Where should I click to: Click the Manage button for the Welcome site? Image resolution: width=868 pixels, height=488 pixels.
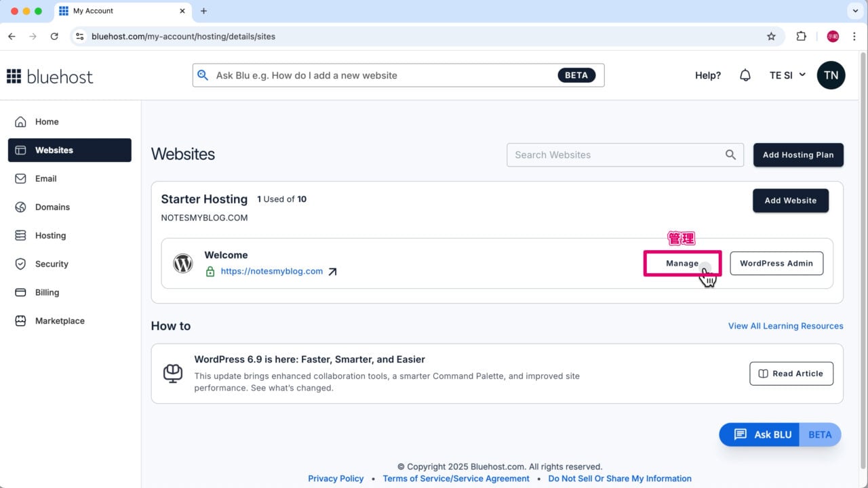682,263
